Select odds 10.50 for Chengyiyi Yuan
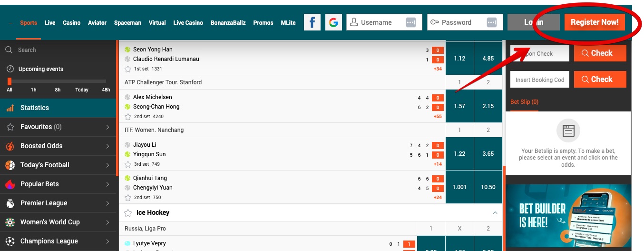644x251 pixels. tap(488, 187)
